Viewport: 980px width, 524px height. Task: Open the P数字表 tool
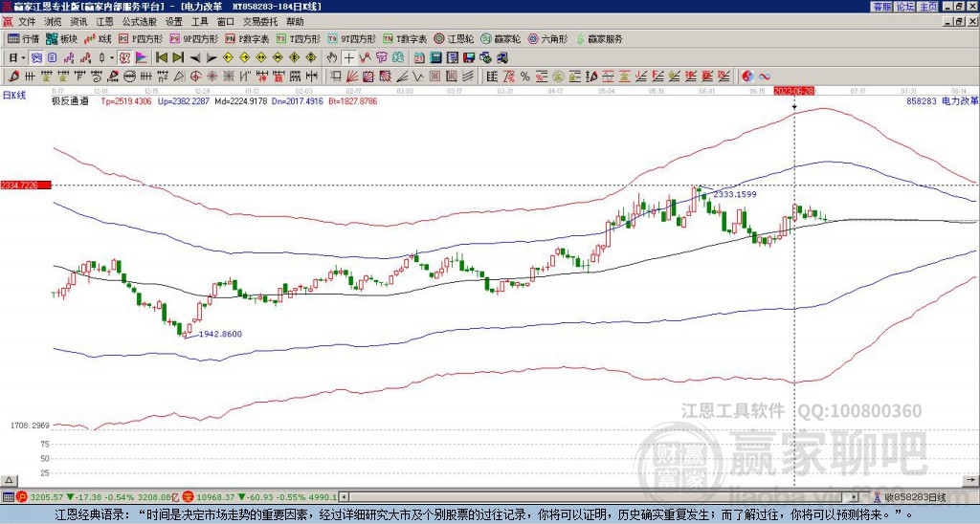[x=247, y=38]
